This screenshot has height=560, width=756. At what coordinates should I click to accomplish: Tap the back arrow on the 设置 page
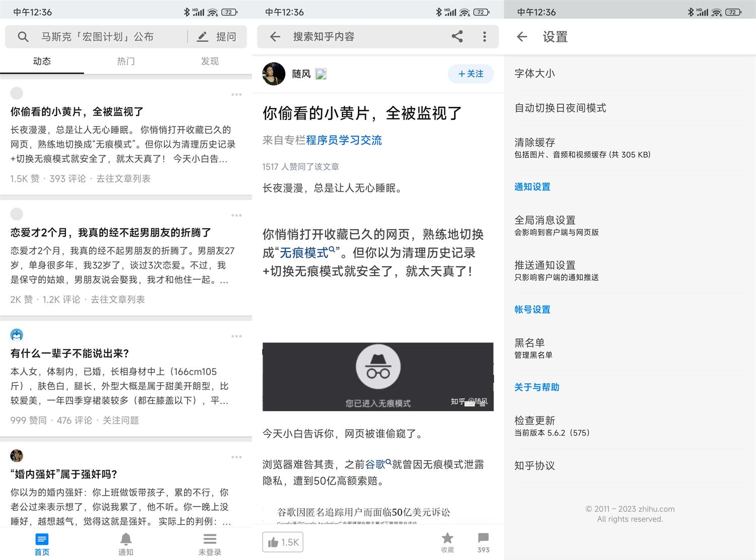[x=522, y=36]
